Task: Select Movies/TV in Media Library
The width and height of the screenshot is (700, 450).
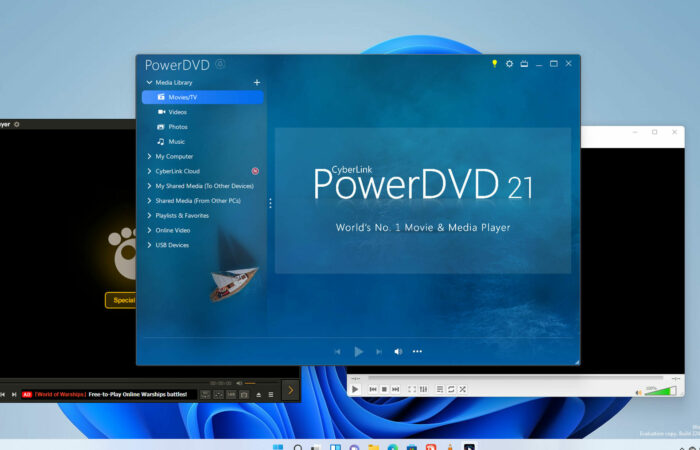Action: click(x=203, y=97)
